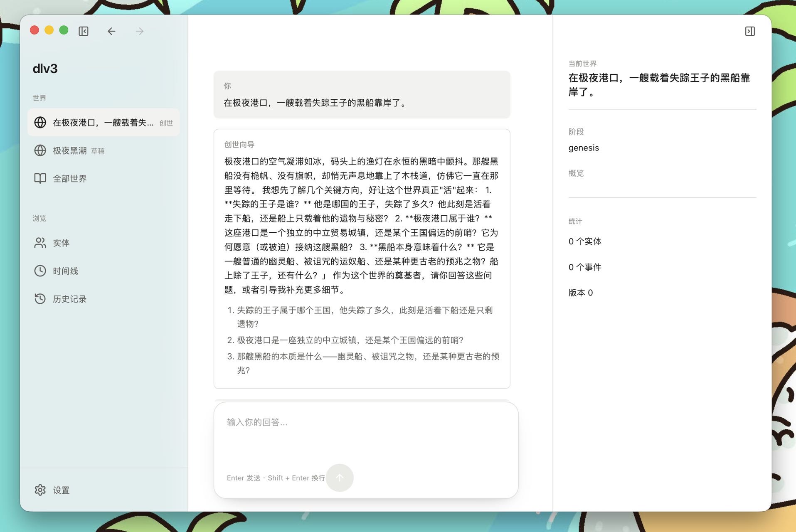796x532 pixels.
Task: Click history icon for 历史记录
Action: click(x=40, y=299)
